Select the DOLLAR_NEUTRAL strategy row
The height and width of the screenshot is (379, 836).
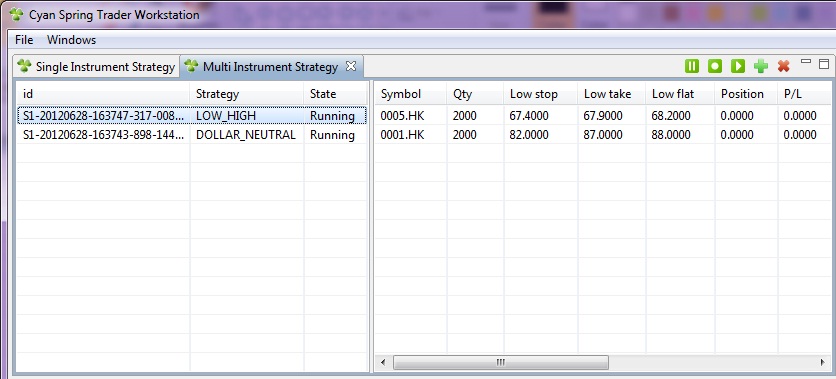[192, 135]
